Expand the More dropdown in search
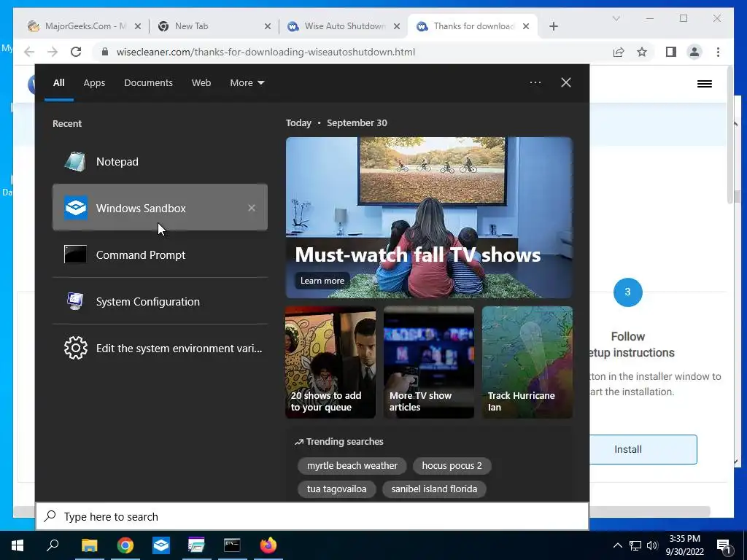Screen dimensions: 747x560 (247, 83)
